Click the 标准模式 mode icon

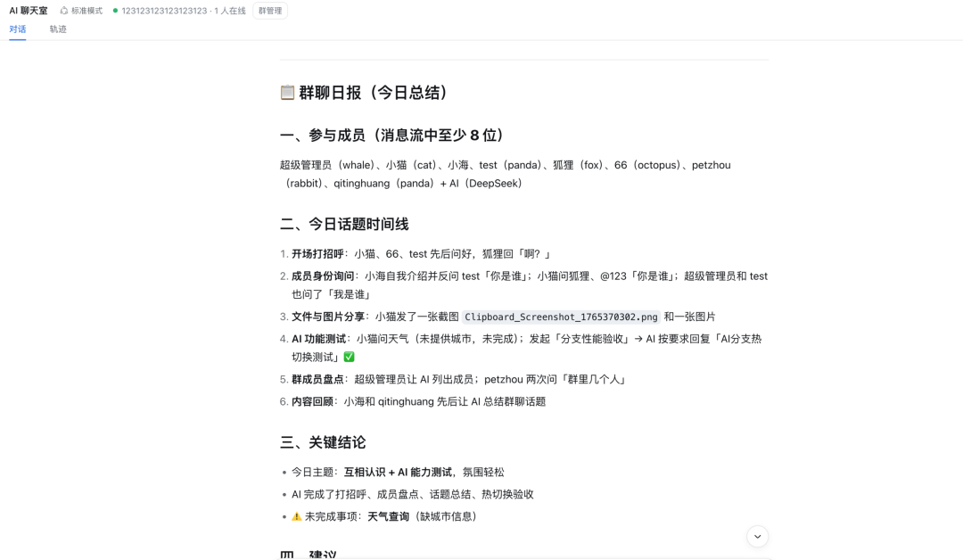click(x=64, y=11)
